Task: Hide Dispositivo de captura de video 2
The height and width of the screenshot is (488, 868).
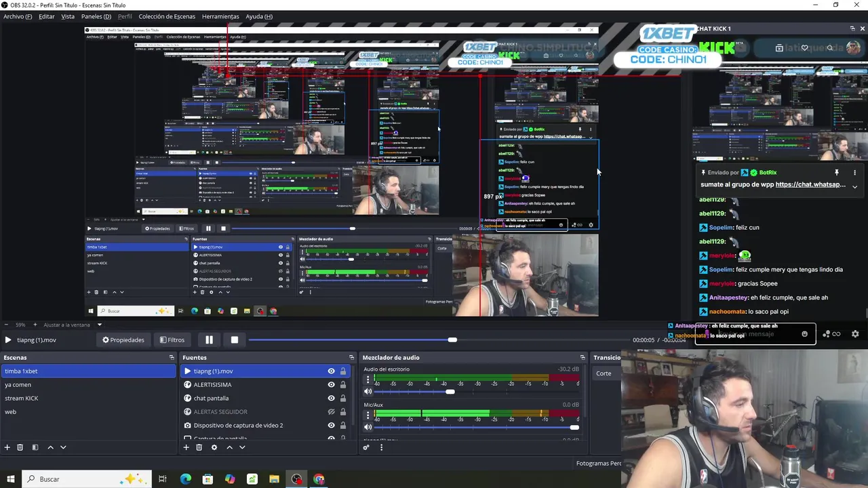Action: click(331, 426)
